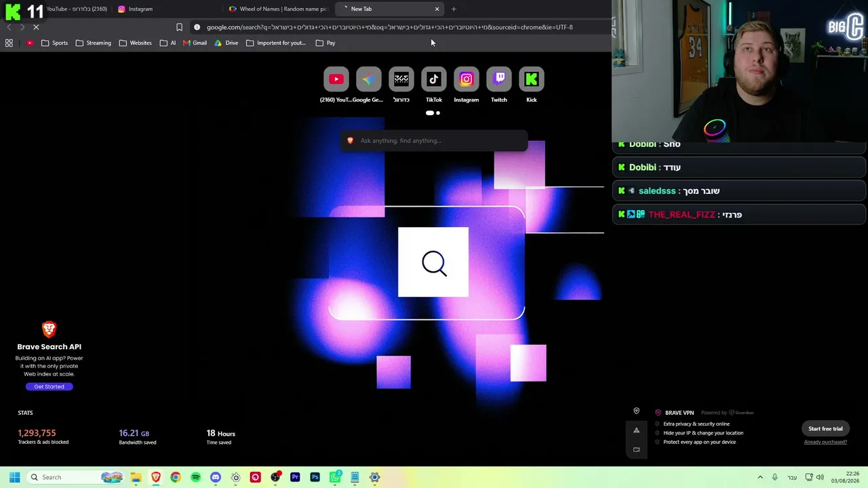Click the address bar URL

390,27
